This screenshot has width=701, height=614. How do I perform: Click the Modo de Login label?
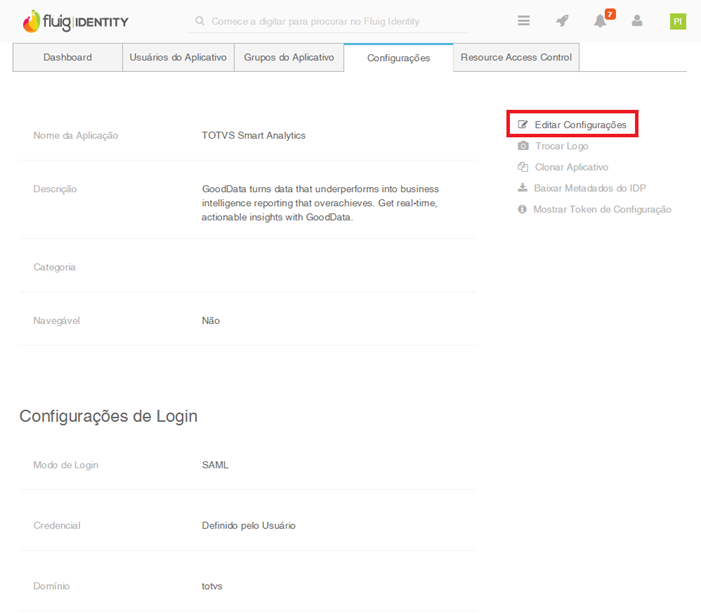[66, 465]
